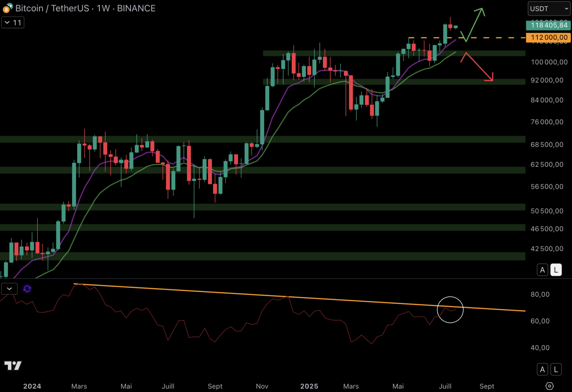Open the USDT currency dropdown
Screen dimensions: 572x392
pos(549,9)
